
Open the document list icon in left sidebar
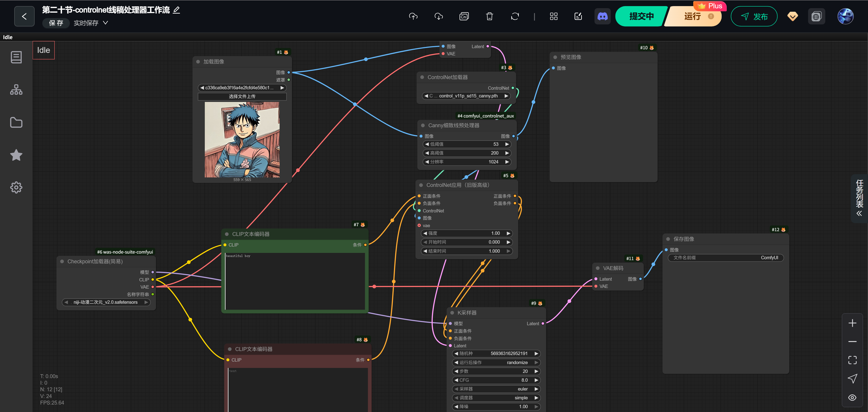click(16, 57)
